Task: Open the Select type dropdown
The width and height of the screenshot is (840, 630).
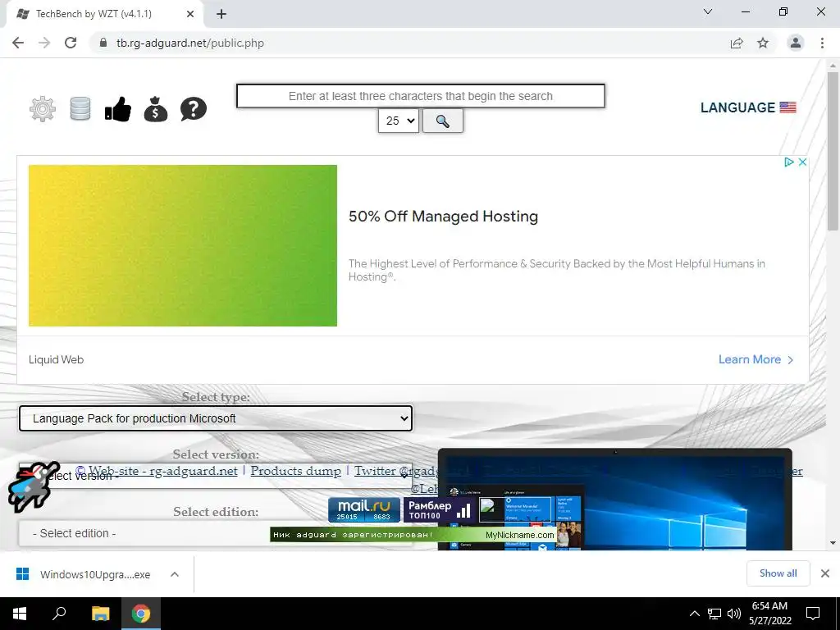Action: click(216, 418)
